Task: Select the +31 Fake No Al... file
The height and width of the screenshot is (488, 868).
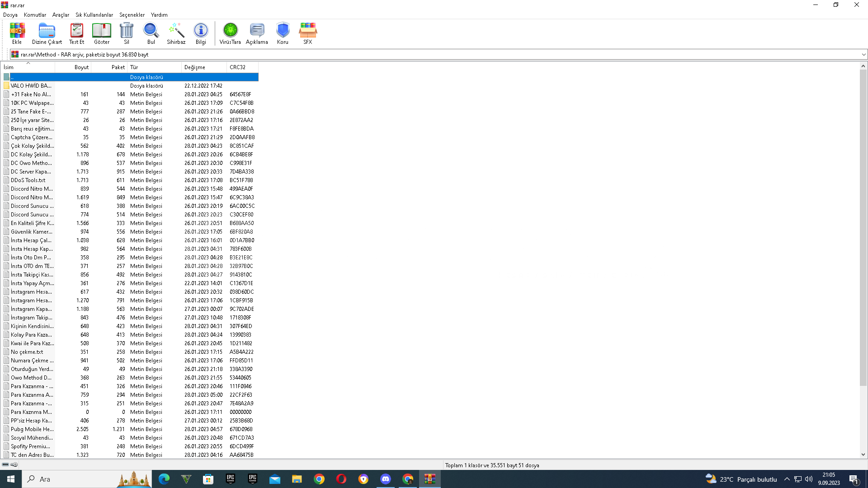Action: pos(130,94)
